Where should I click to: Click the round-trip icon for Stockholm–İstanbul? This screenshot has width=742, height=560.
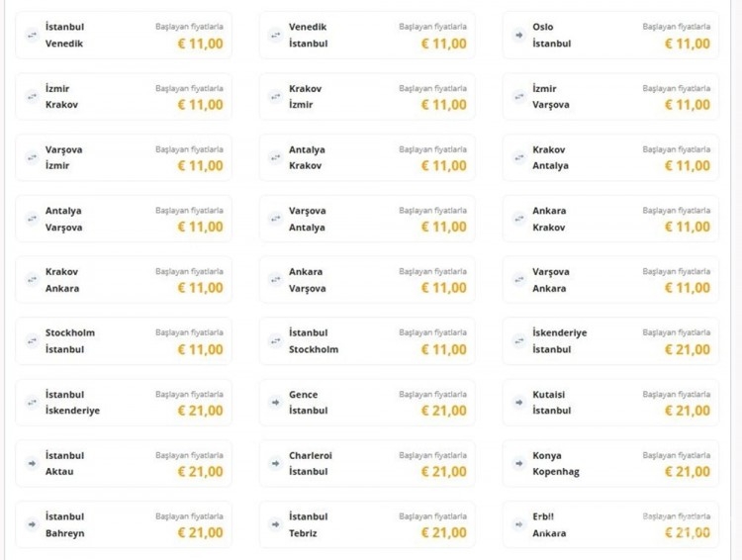[x=31, y=341]
